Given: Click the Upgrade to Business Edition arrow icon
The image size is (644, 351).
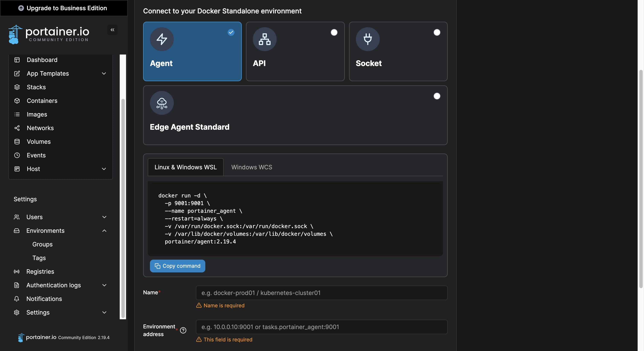Looking at the screenshot, I should tap(21, 8).
